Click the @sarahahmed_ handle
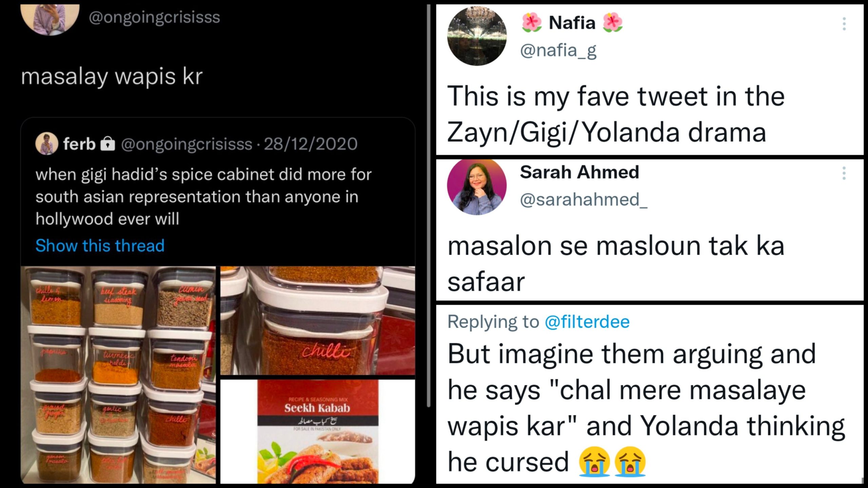This screenshot has width=868, height=488. (x=584, y=199)
